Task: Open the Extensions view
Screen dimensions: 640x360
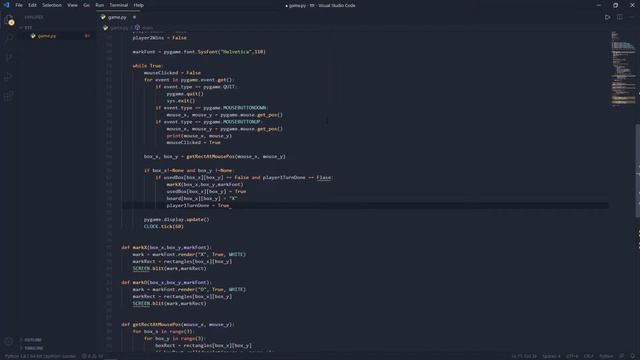Action: pyautogui.click(x=9, y=96)
